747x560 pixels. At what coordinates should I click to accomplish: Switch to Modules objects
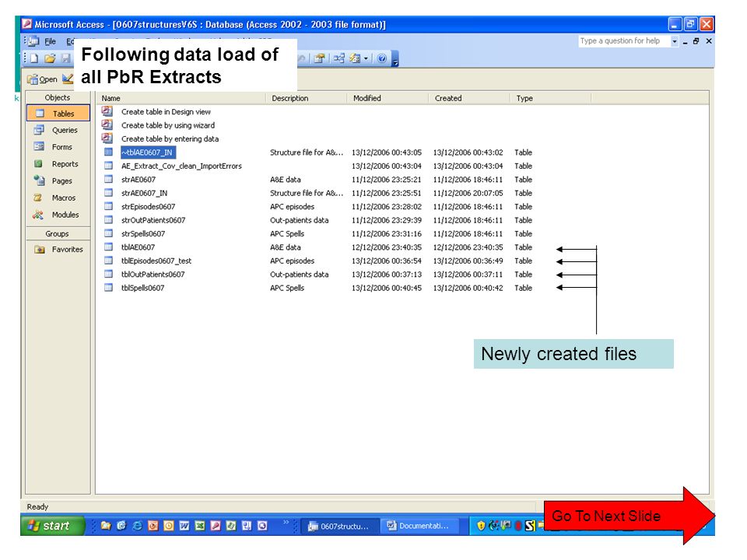click(x=58, y=215)
